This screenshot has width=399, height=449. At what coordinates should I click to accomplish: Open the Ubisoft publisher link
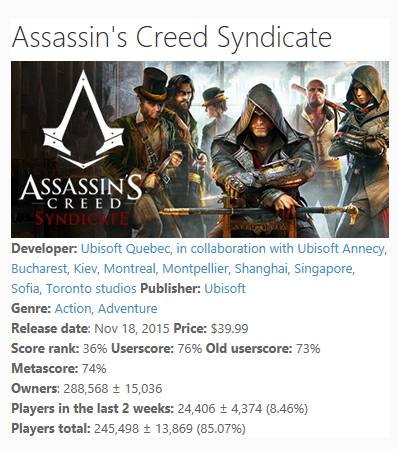click(x=225, y=289)
